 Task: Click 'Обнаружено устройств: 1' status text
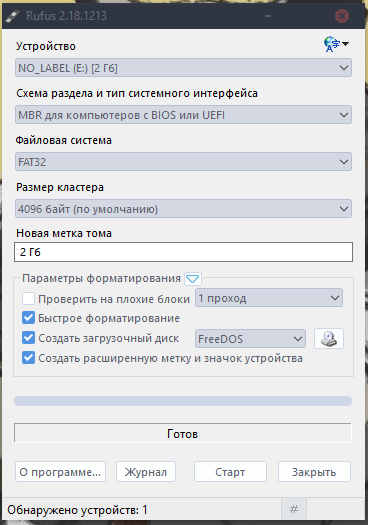(x=77, y=510)
